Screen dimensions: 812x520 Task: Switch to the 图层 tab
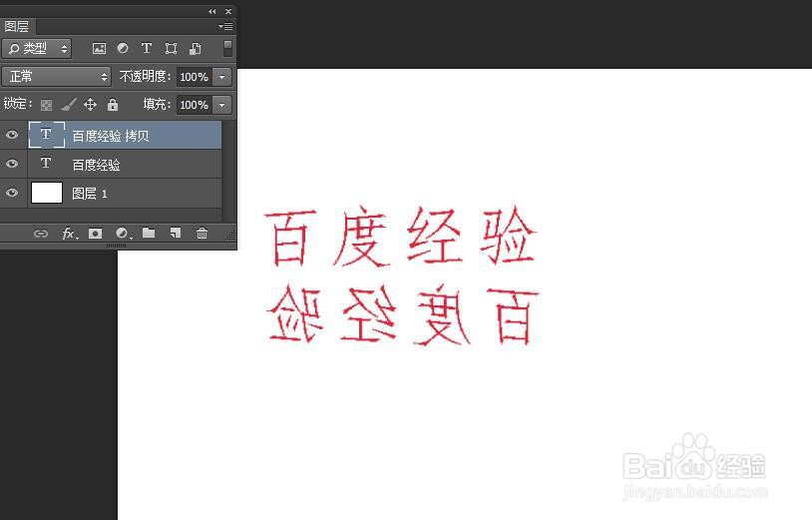pyautogui.click(x=17, y=26)
